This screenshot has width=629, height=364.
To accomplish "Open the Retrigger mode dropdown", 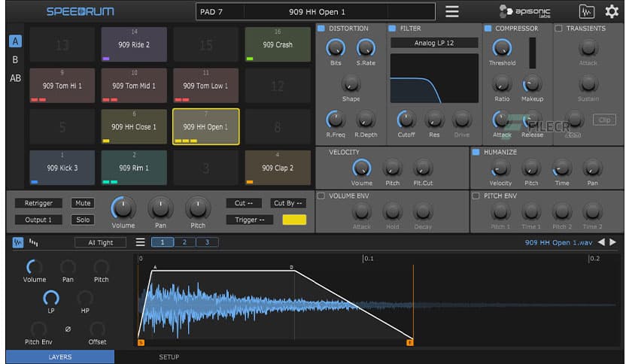I will [x=38, y=203].
